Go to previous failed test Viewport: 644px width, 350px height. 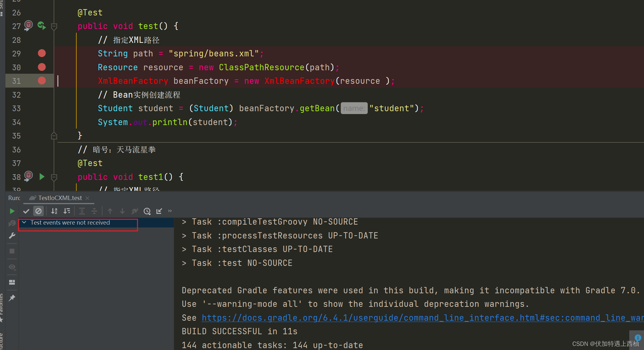coord(110,211)
